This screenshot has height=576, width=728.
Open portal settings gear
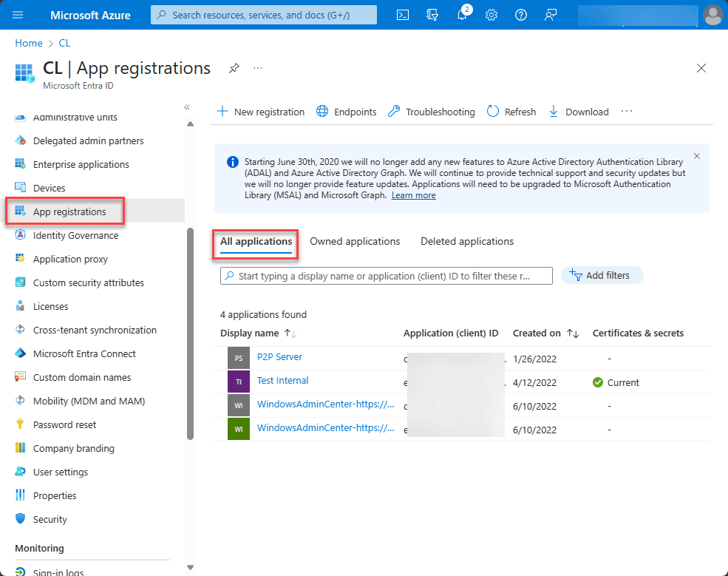pos(491,15)
